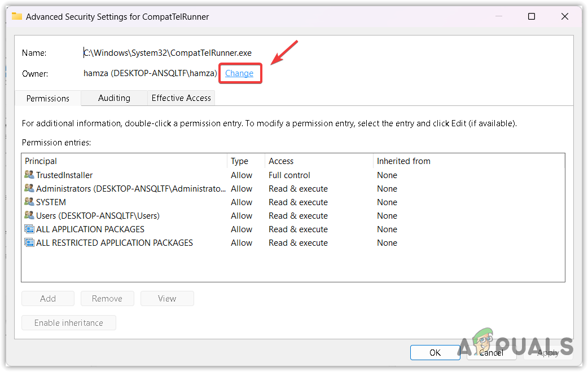This screenshot has width=588, height=372.
Task: Click the Cancel button
Action: 491,352
